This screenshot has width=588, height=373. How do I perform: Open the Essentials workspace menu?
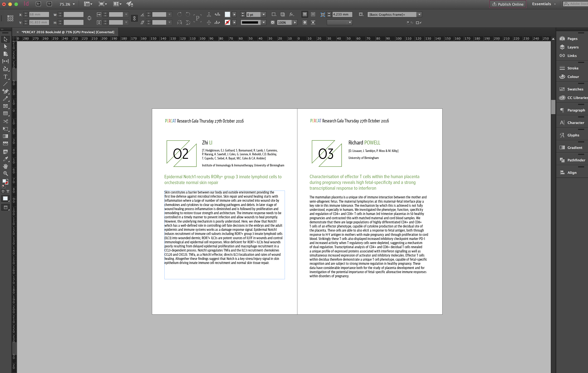[x=544, y=4]
